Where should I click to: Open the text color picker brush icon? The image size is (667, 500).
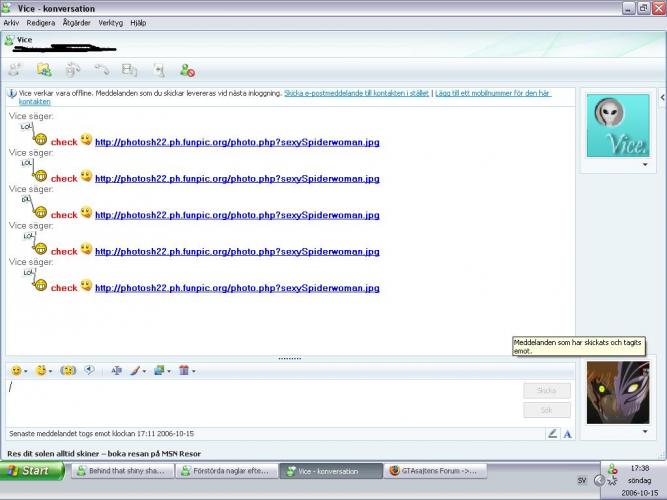(136, 370)
